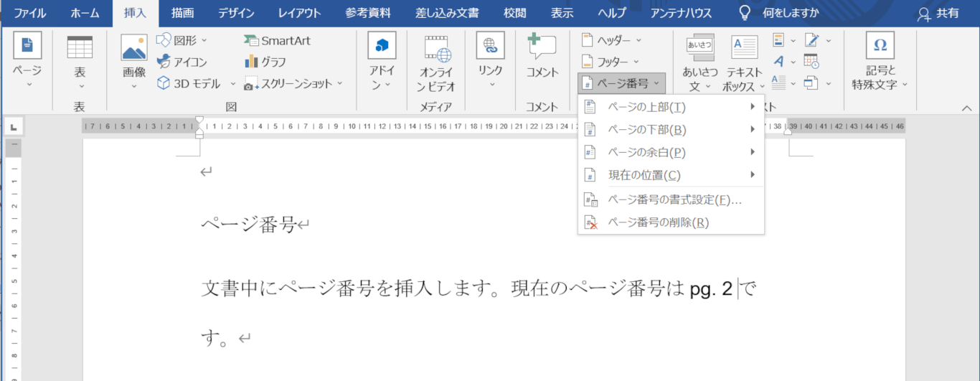Click the Signature Line pen icon
980x381 pixels.
[x=811, y=40]
